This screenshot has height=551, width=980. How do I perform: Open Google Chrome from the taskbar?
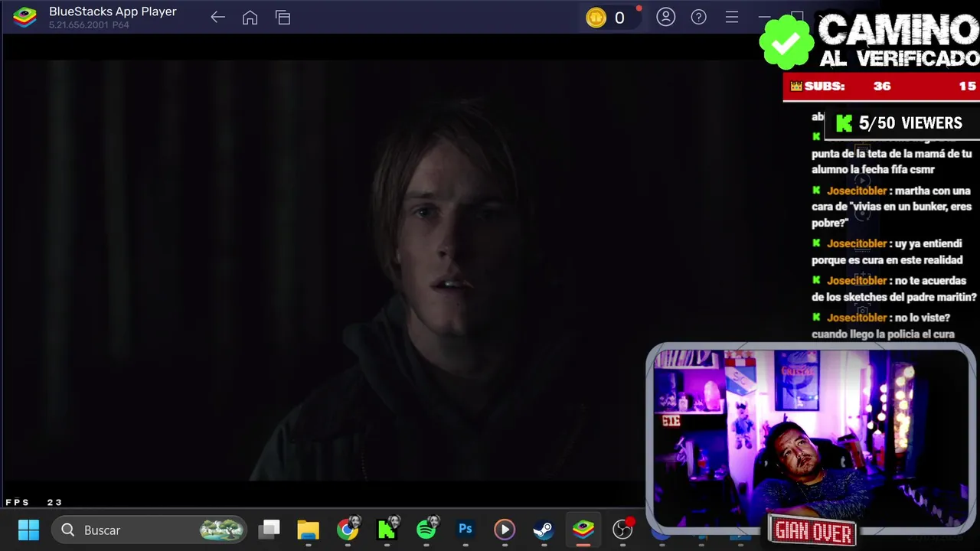(348, 530)
